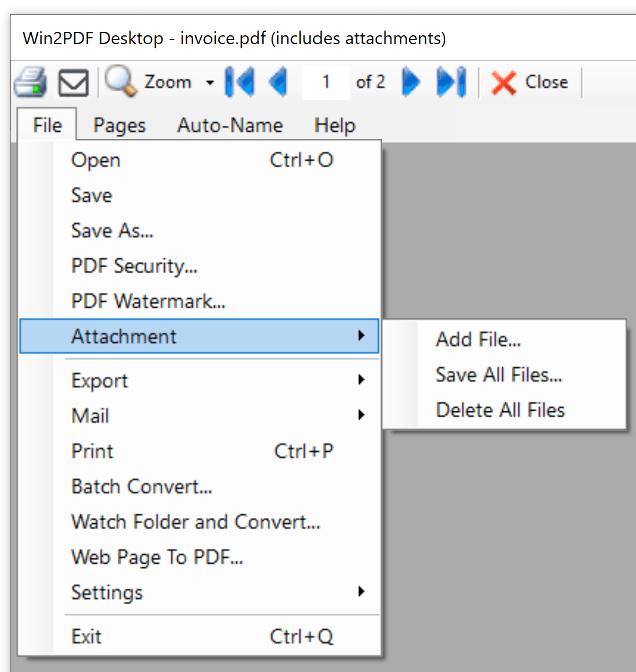Viewport: 636px width, 672px height.
Task: Go to next page arrow icon
Action: [x=411, y=81]
